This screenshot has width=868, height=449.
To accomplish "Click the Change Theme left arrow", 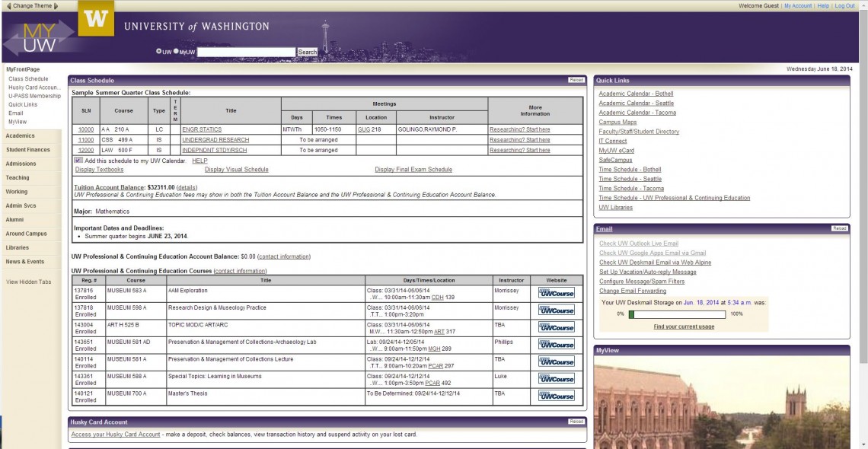I will pos(8,6).
